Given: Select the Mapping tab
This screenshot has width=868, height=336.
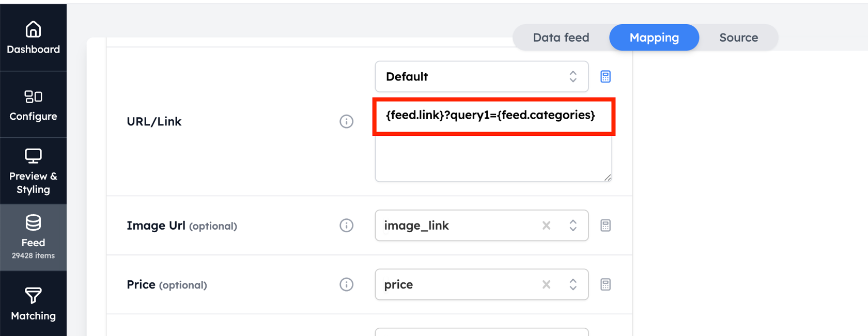Looking at the screenshot, I should click(x=654, y=38).
